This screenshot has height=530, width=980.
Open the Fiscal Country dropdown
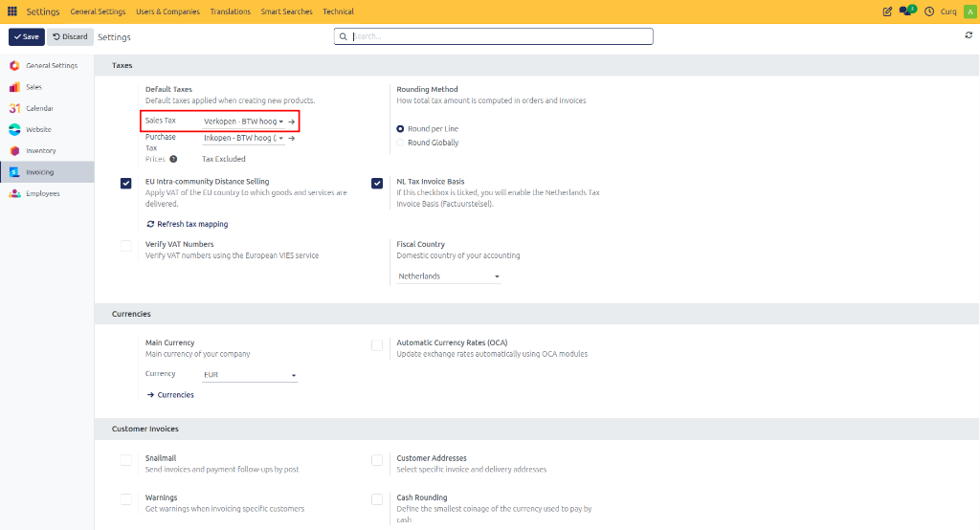449,276
